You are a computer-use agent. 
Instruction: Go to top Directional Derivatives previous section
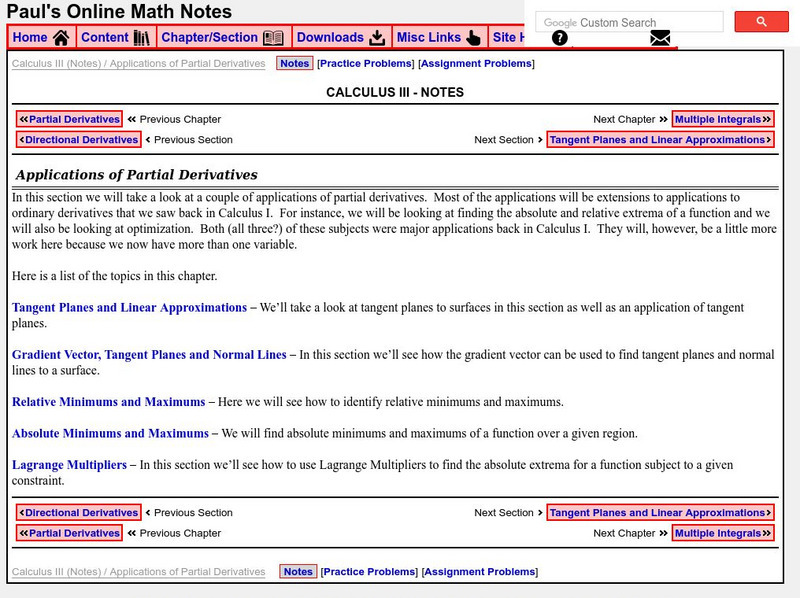[x=79, y=140]
